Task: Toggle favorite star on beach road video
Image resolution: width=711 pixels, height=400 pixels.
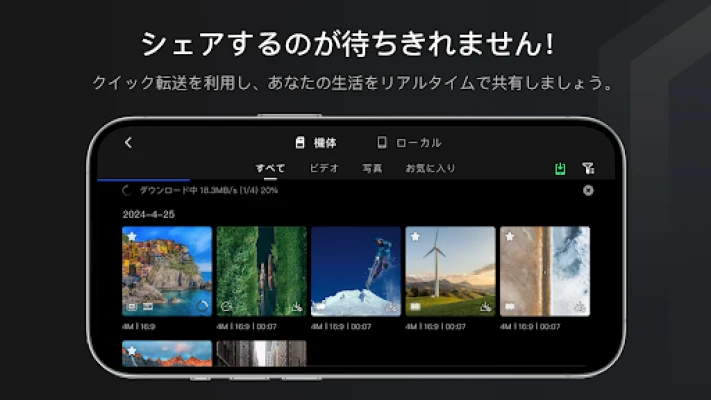Action: [x=510, y=237]
